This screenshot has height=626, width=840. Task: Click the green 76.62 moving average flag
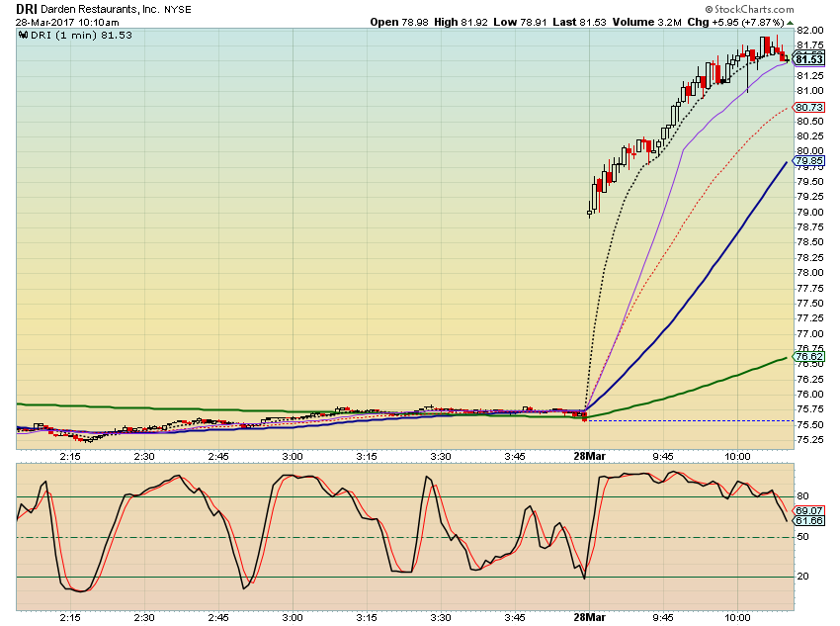tap(809, 356)
